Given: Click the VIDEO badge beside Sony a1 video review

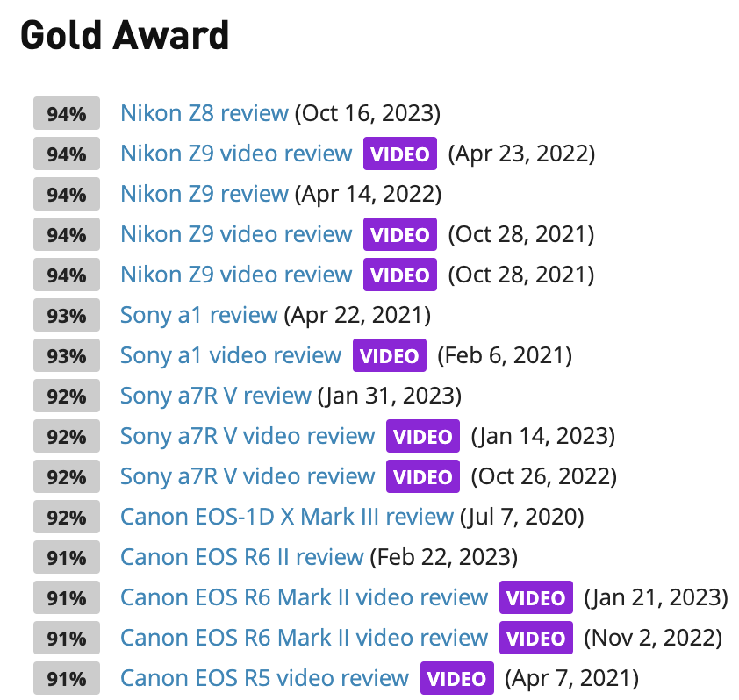Looking at the screenshot, I should pos(389,355).
